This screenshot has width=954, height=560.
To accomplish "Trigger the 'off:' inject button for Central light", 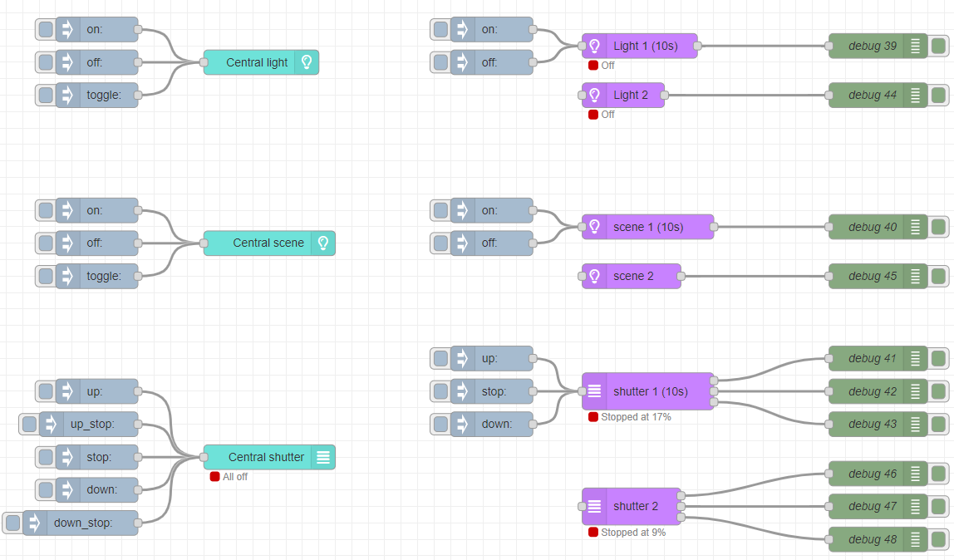I will pyautogui.click(x=46, y=62).
